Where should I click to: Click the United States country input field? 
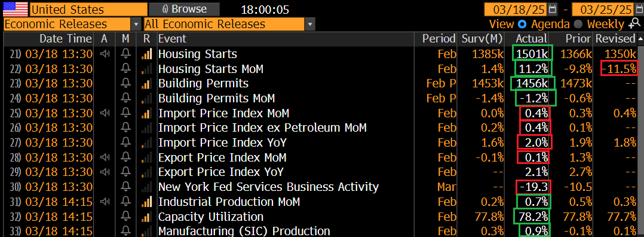point(88,9)
